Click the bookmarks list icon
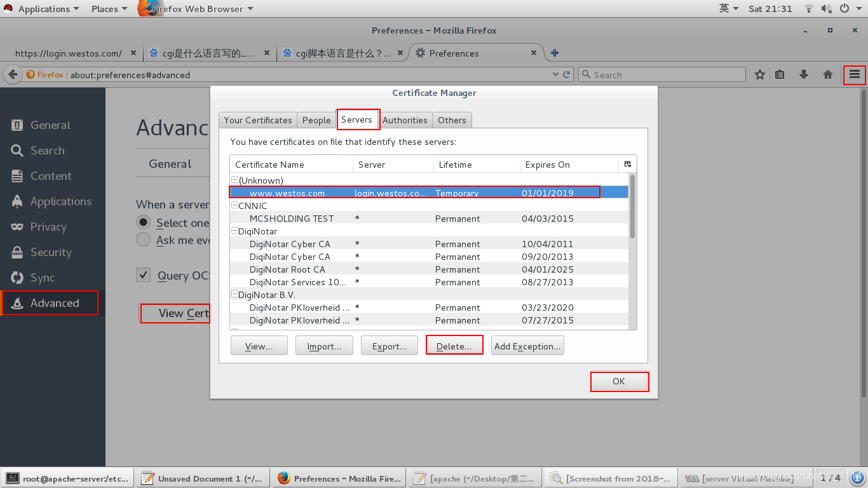Screen dimensions: 868x488 click(x=780, y=74)
